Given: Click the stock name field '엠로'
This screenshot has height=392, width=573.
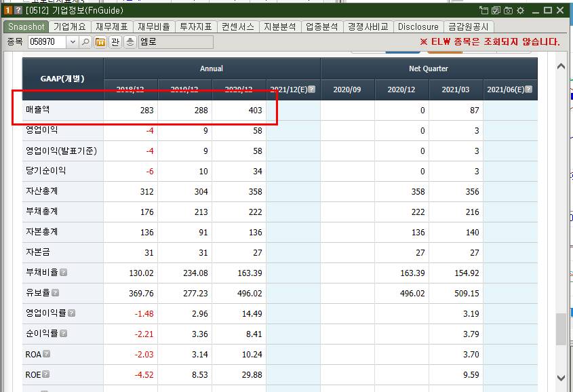Looking at the screenshot, I should [x=176, y=42].
